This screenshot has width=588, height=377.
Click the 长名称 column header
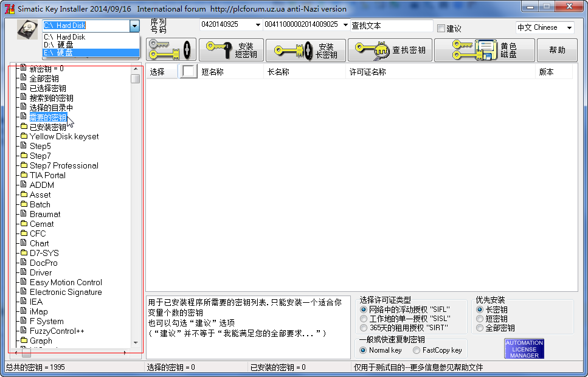click(278, 72)
